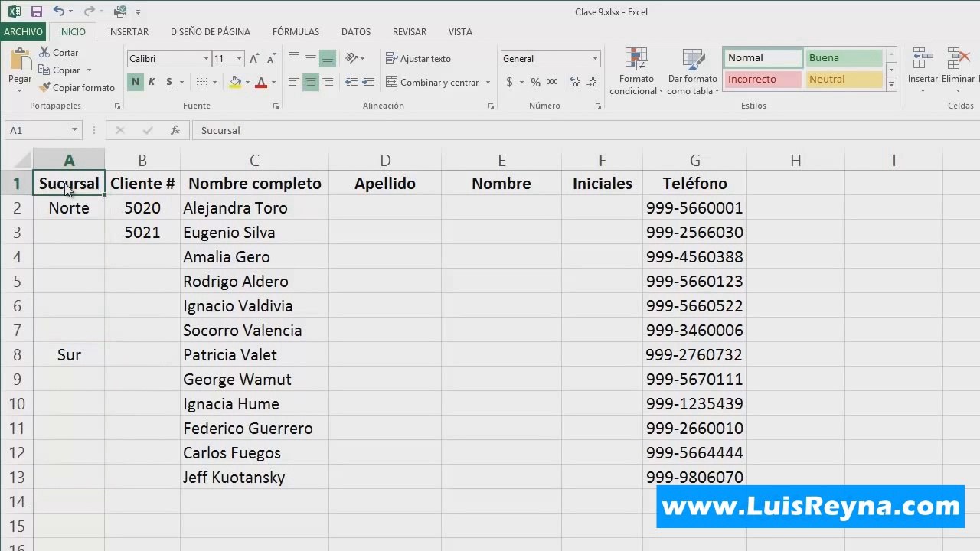Toggle Ajustar texto wrap text

click(418, 59)
